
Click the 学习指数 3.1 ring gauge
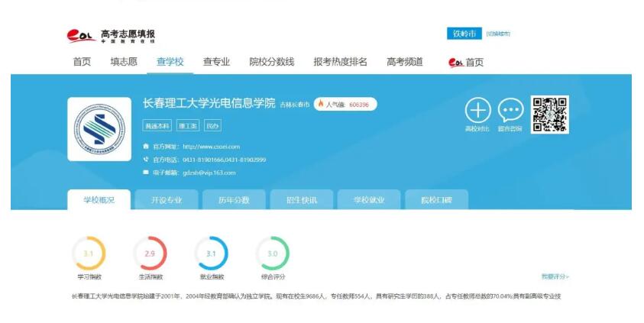coord(89,254)
